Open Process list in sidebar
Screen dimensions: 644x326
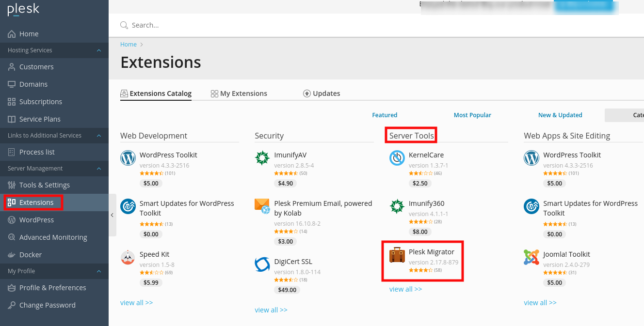click(54, 152)
